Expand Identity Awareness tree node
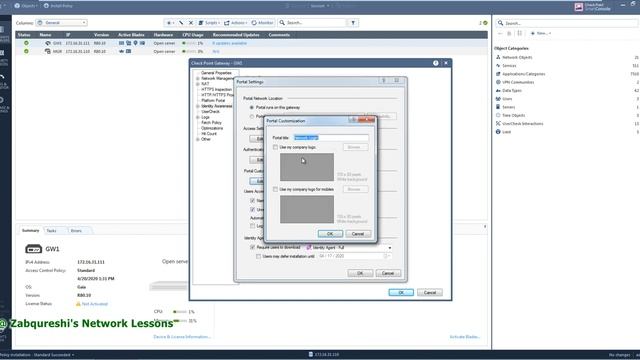Viewport: 640px width, 360px height. pos(198,106)
